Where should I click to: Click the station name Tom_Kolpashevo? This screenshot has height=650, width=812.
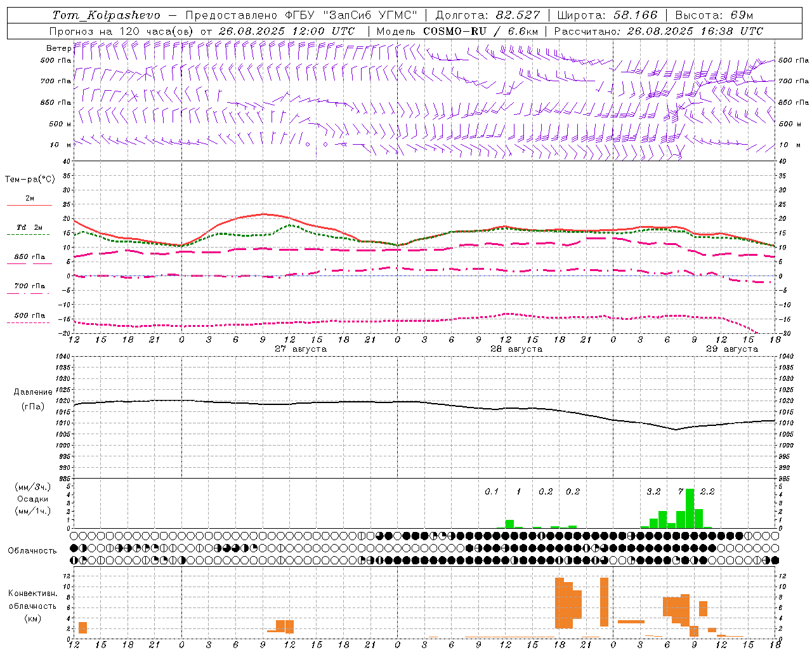[106, 15]
